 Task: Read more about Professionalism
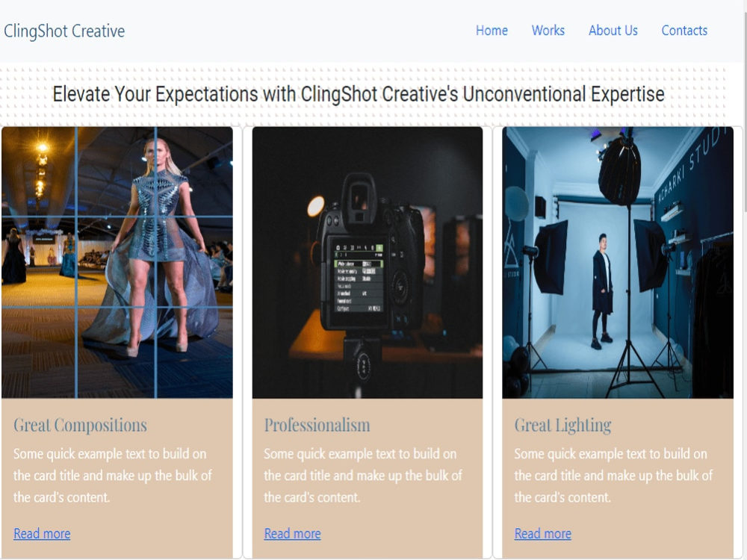tap(293, 533)
